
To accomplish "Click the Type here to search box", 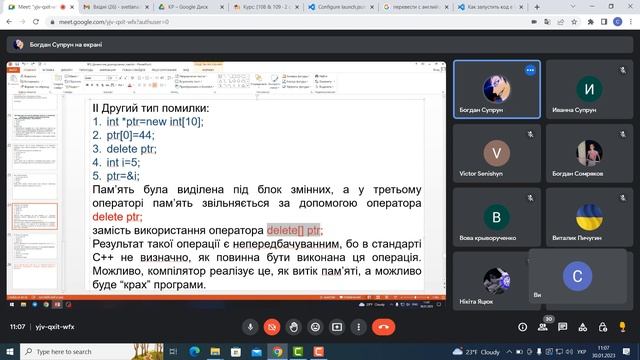I will tap(92, 351).
